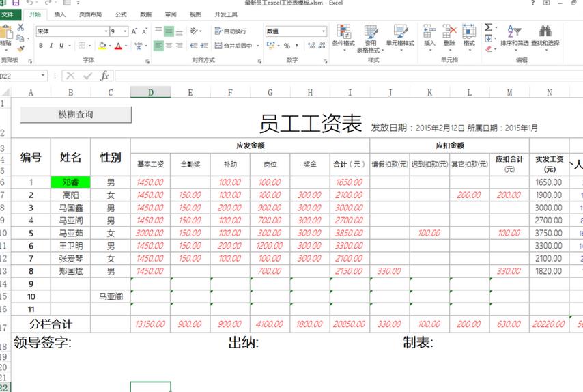Click 合并后居中 merge and center
The width and height of the screenshot is (583, 392).
pyautogui.click(x=234, y=46)
